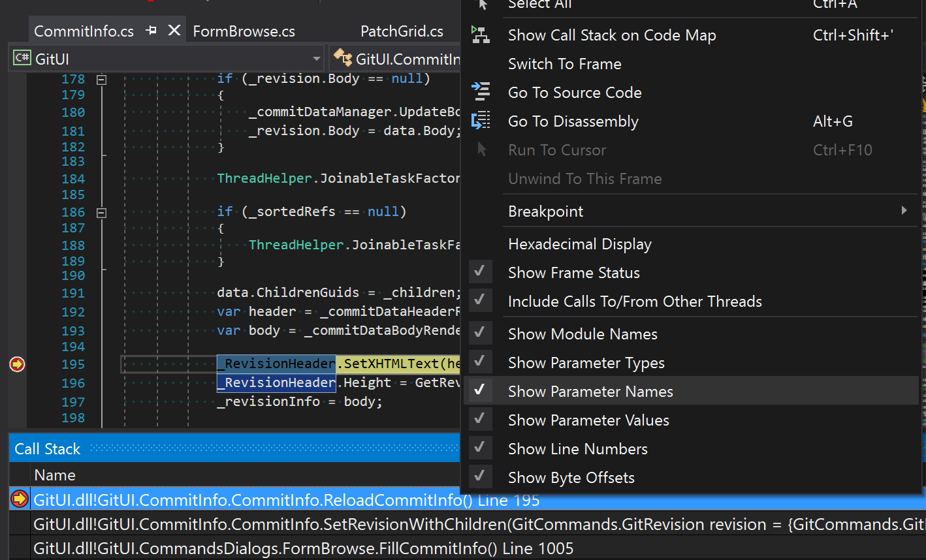Click the Name column header in Call Stack

[x=55, y=474]
